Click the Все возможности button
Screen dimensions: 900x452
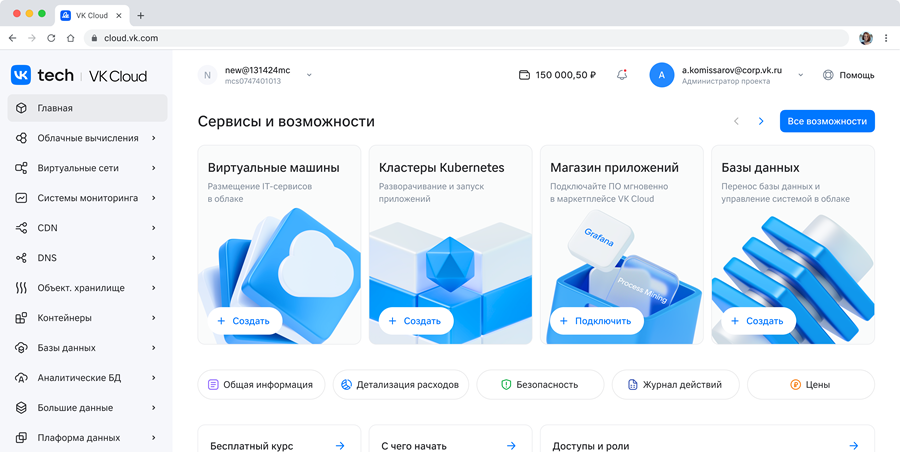click(x=827, y=121)
